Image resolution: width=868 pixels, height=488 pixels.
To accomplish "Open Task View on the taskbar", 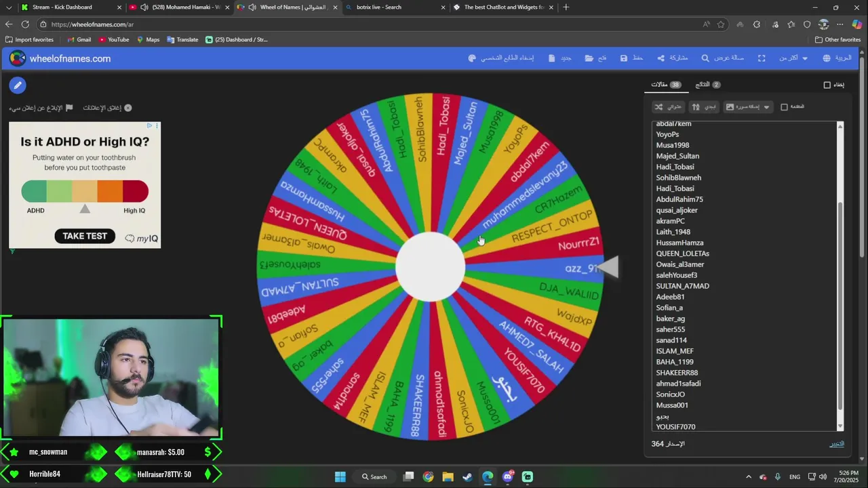I will 408,476.
